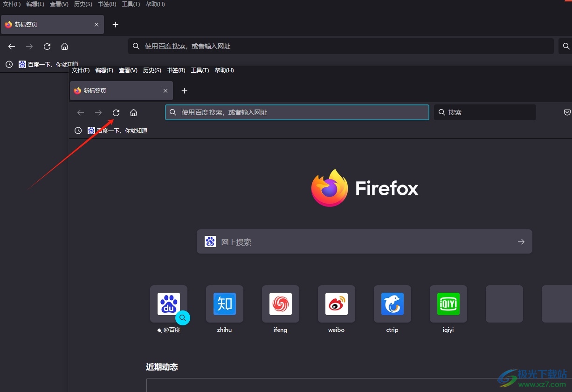This screenshot has width=572, height=392.
Task: Click 网上搜索 box on new tab page
Action: tap(364, 241)
